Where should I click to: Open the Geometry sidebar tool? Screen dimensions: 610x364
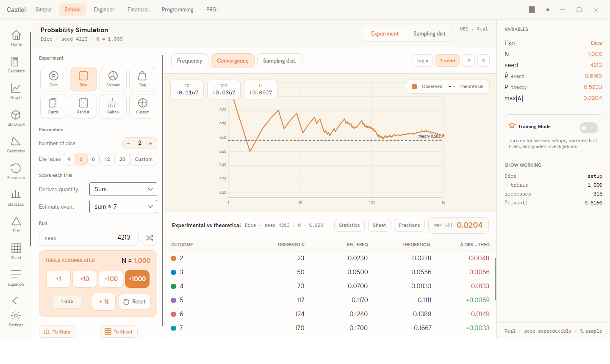coord(16,145)
